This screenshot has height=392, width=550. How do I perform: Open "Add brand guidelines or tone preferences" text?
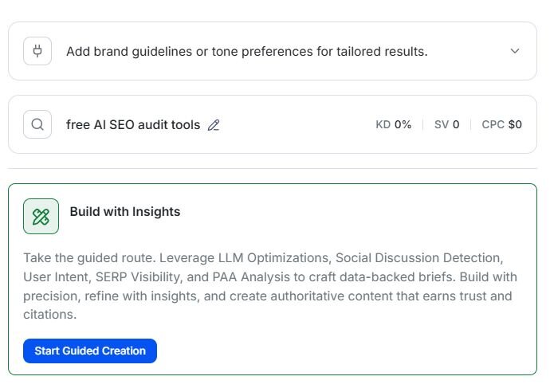(x=246, y=51)
